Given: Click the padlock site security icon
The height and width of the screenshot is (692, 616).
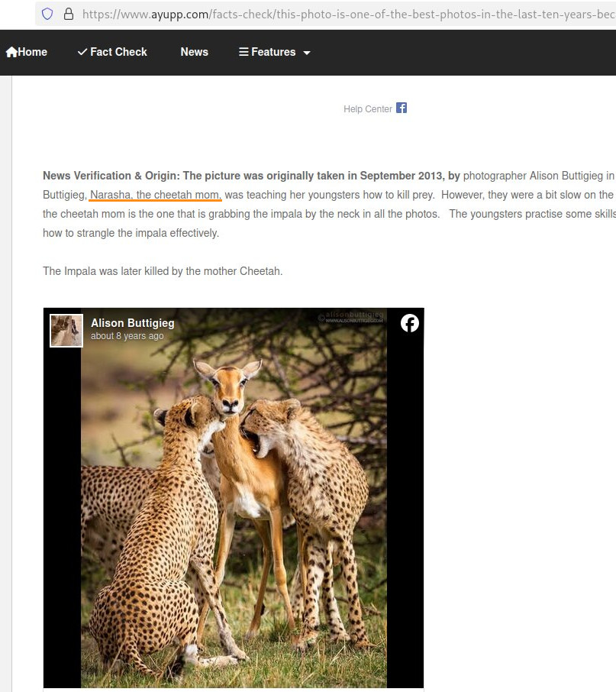Looking at the screenshot, I should pos(69,14).
